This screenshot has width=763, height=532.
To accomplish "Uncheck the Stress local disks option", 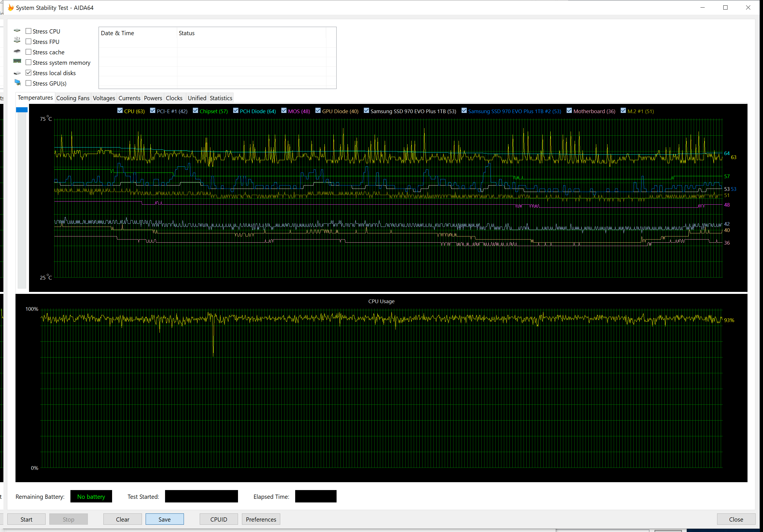I will (x=28, y=73).
